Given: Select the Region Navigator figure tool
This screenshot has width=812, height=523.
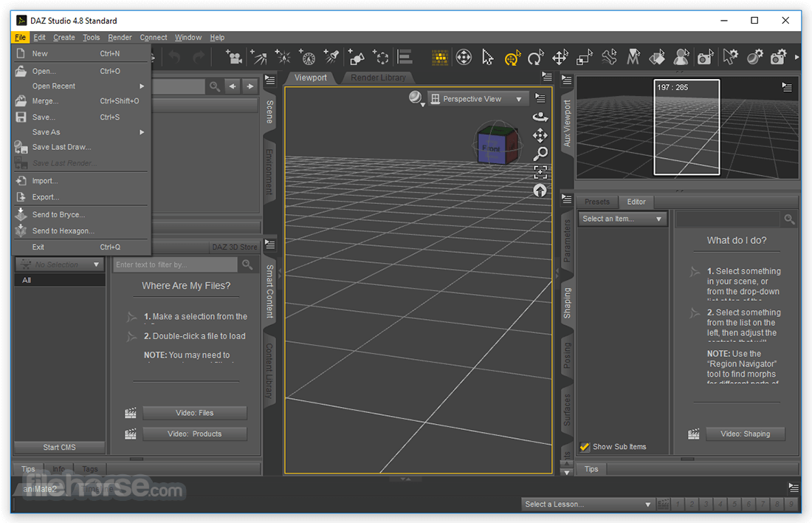Looking at the screenshot, I should point(681,57).
